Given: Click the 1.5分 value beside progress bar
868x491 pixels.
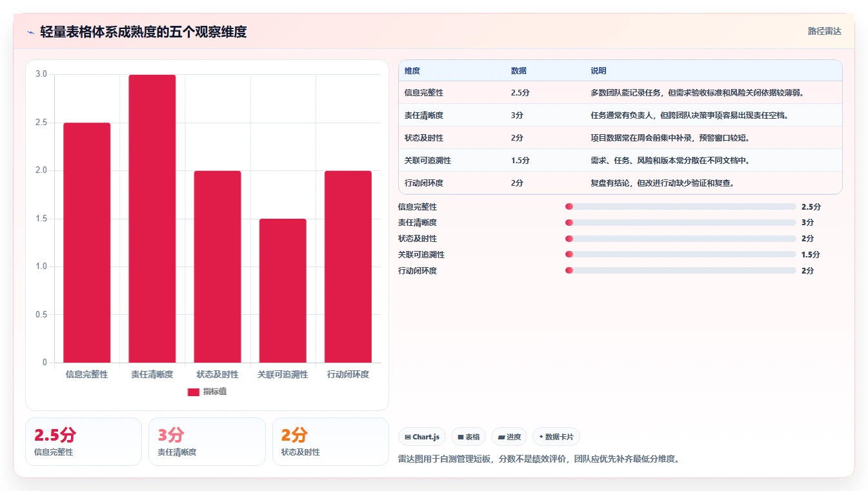Looking at the screenshot, I should pyautogui.click(x=811, y=255).
